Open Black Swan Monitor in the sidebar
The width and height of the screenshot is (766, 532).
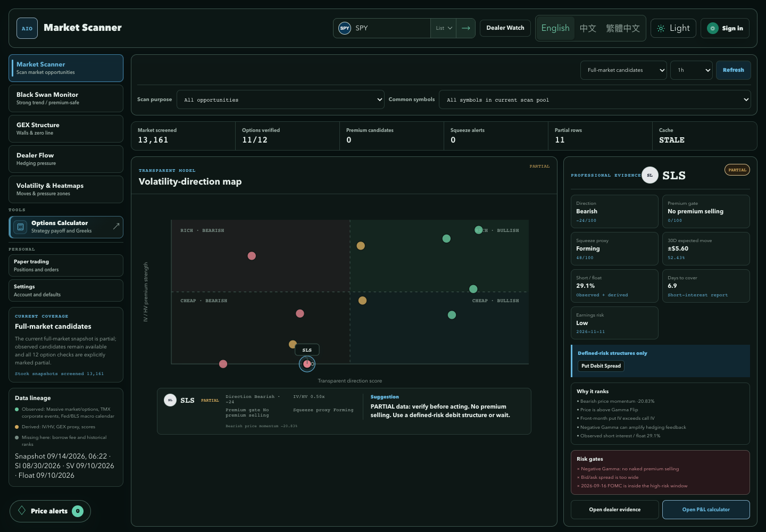coord(66,98)
